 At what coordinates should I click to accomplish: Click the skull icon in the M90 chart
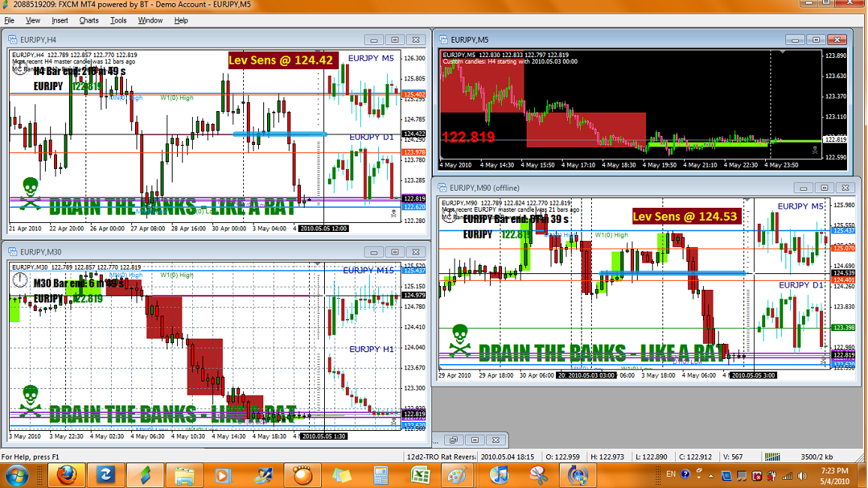tap(459, 340)
